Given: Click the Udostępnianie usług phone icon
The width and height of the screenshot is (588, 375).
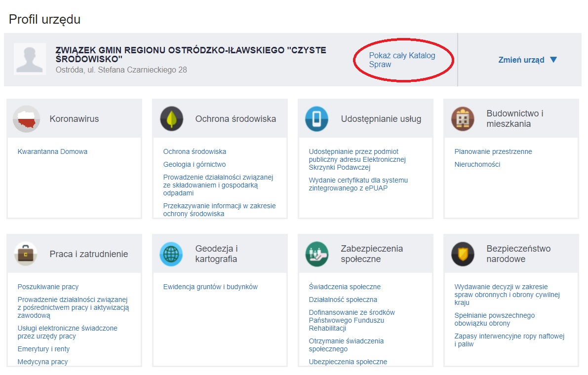Looking at the screenshot, I should (x=317, y=119).
